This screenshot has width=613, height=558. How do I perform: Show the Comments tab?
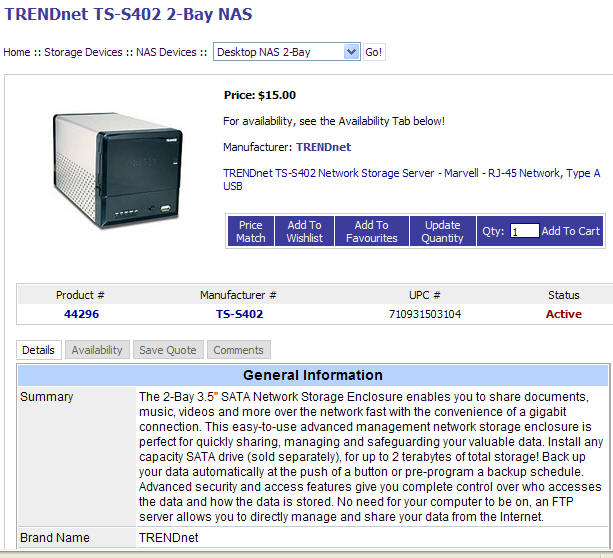(238, 350)
